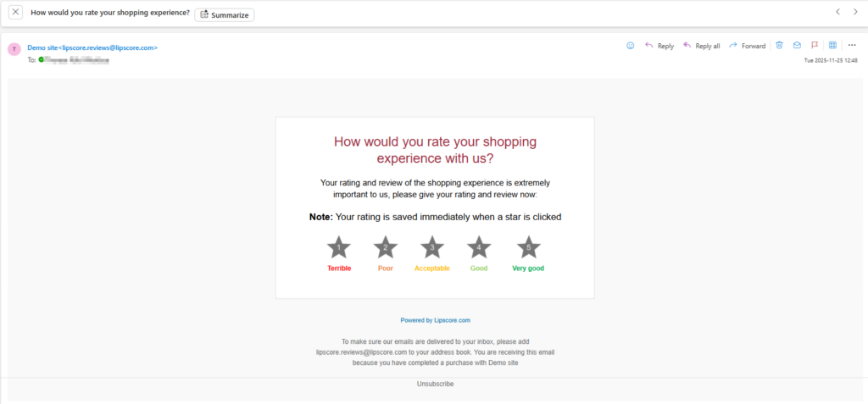Open the apps grid icon in toolbar
The image size is (868, 404).
[x=832, y=46]
